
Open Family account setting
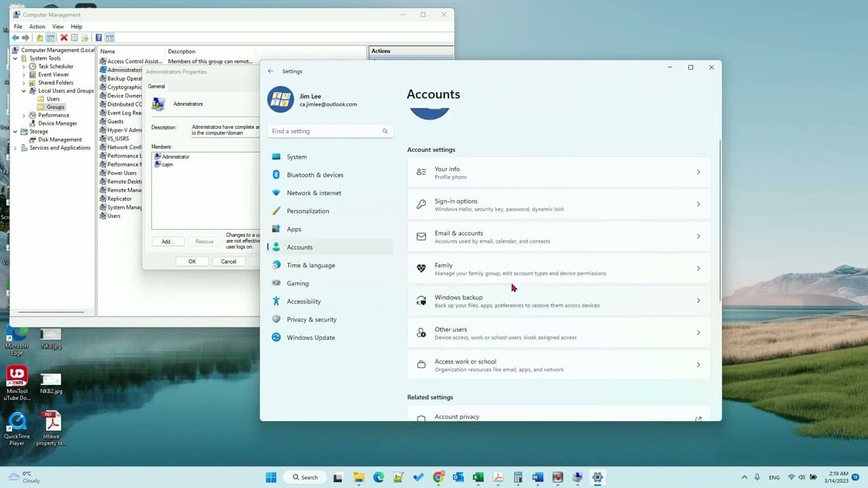click(x=559, y=268)
